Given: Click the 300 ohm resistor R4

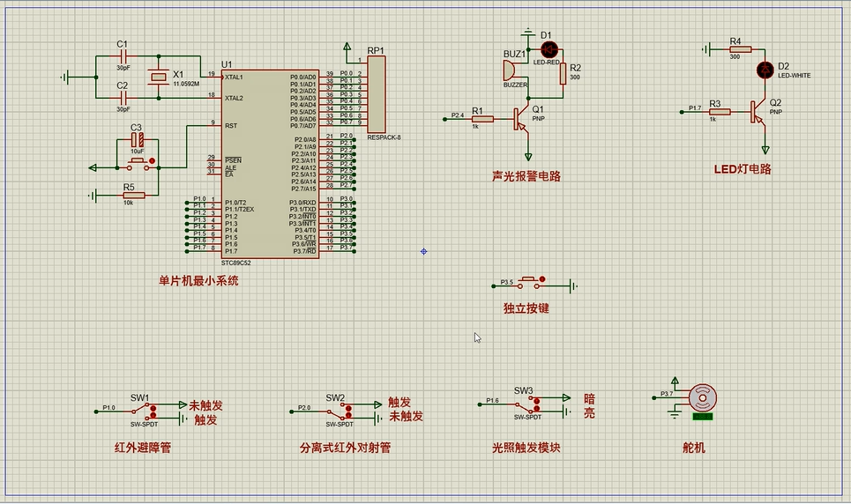Looking at the screenshot, I should point(735,48).
